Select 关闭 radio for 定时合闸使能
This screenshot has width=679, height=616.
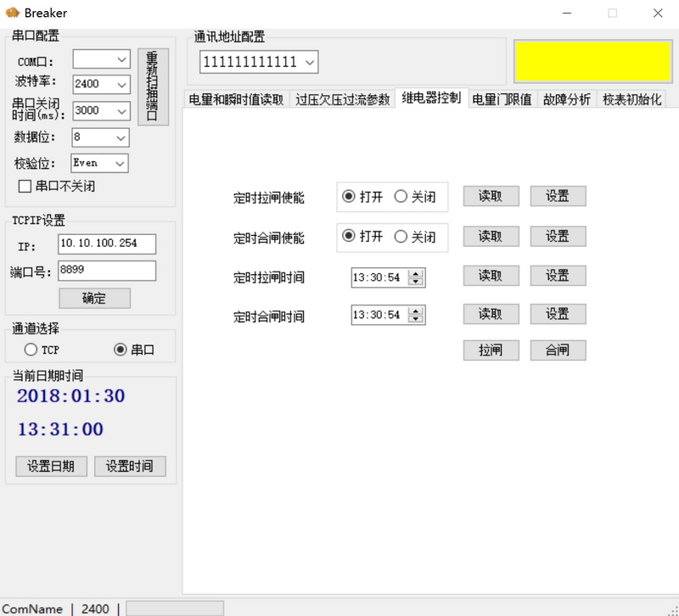[x=401, y=237]
